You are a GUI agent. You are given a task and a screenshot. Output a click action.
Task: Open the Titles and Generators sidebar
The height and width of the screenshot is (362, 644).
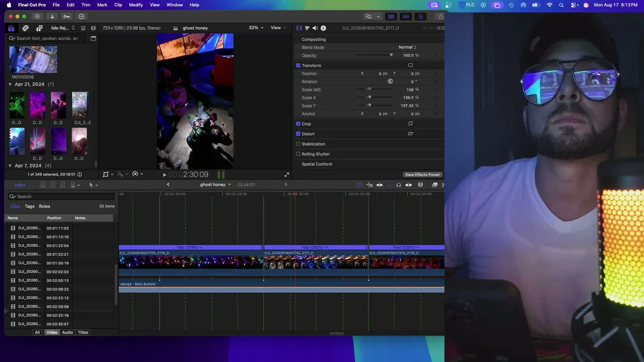39,28
